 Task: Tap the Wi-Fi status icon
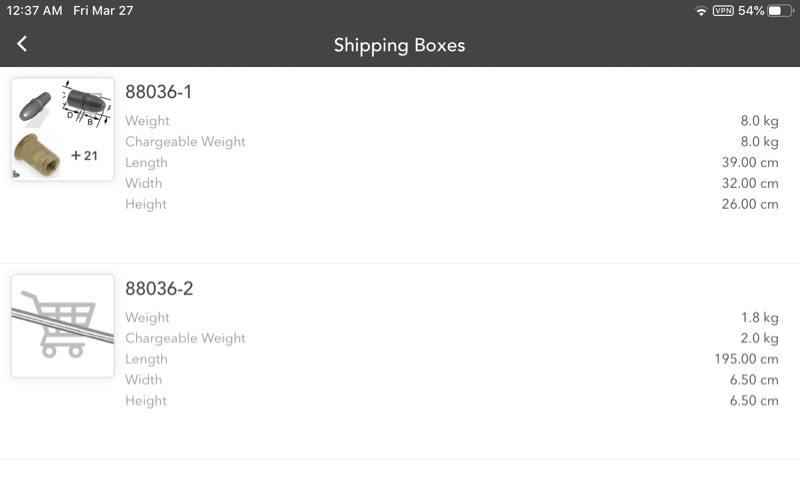(700, 11)
